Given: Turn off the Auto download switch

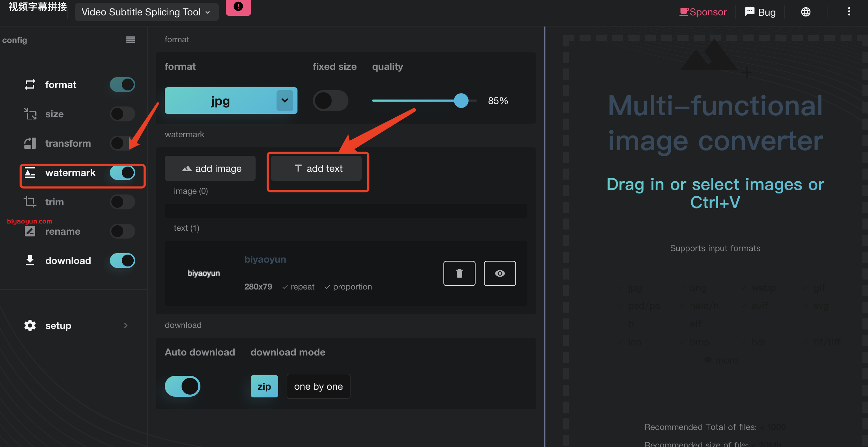Looking at the screenshot, I should tap(182, 386).
